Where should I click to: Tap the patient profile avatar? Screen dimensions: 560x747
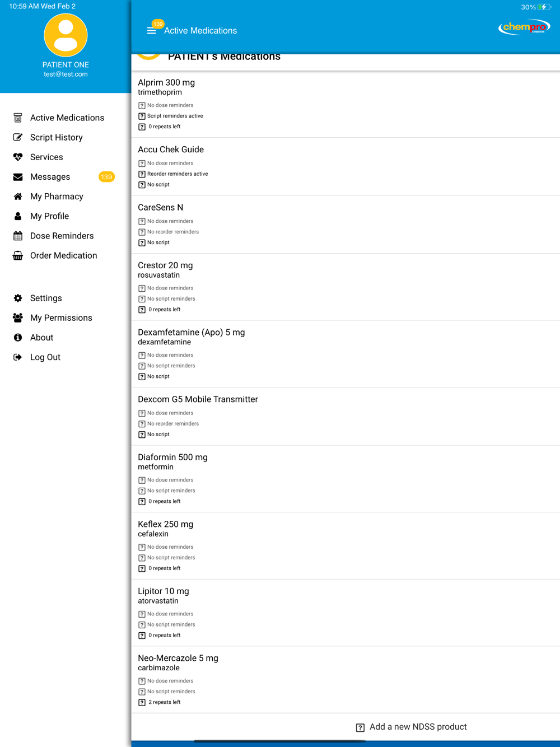click(x=66, y=35)
